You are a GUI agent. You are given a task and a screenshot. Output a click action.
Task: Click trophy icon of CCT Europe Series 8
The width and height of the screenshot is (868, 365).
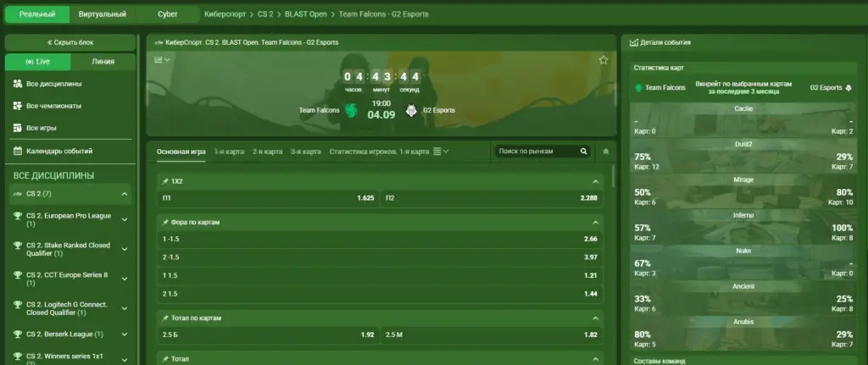(18, 275)
